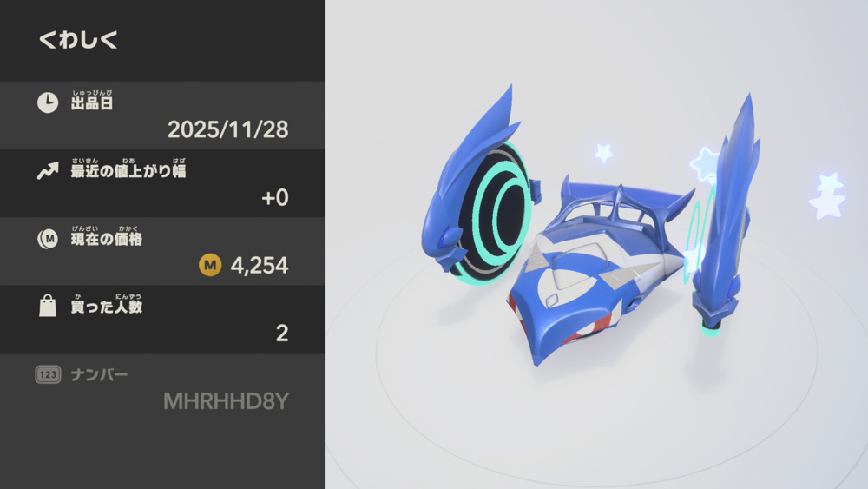Click the rising arrow trend icon

pyautogui.click(x=48, y=171)
